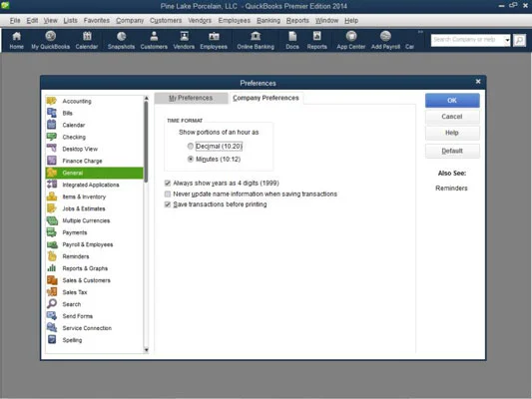Select Integrated Applications preferences category
The height and width of the screenshot is (399, 532).
pos(94,185)
